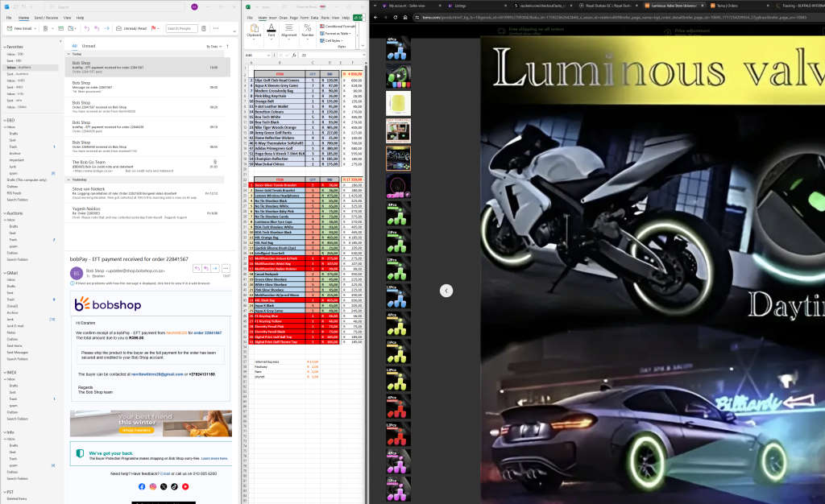Screen dimensions: 825x504
Task: Select the first blue valve caps thumbnail
Action: 398,49
